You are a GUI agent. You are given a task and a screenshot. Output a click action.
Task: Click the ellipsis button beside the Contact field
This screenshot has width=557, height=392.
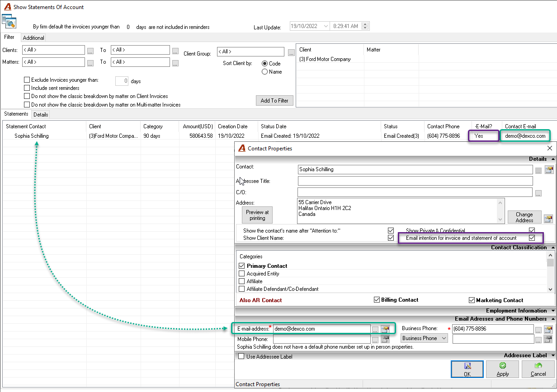(538, 170)
